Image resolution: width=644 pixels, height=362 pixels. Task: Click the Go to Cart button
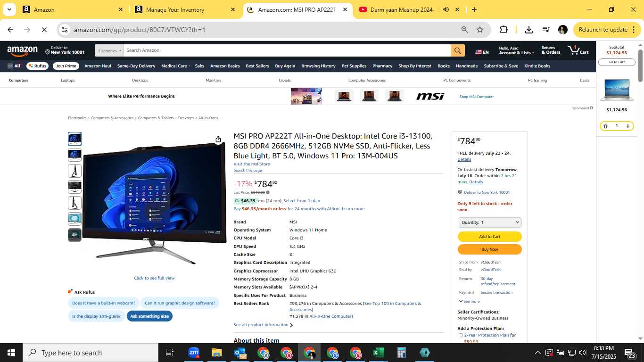pyautogui.click(x=616, y=62)
